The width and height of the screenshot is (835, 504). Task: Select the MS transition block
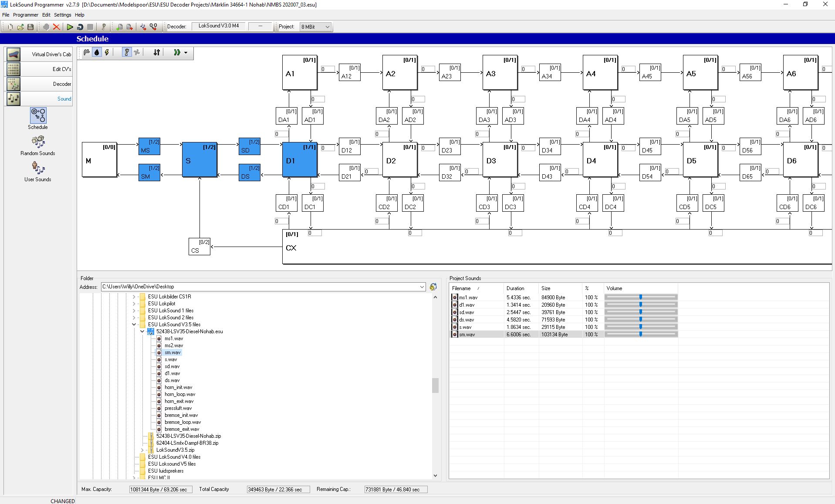coord(149,146)
